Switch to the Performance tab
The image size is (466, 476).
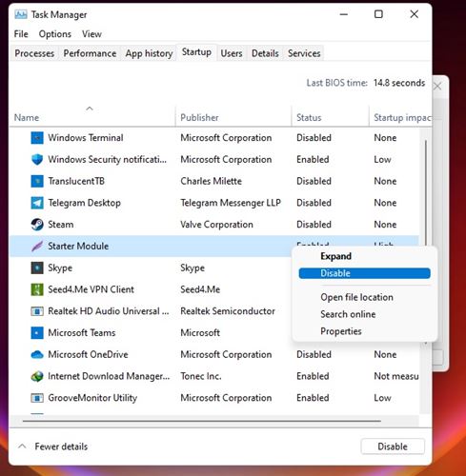pyautogui.click(x=90, y=53)
